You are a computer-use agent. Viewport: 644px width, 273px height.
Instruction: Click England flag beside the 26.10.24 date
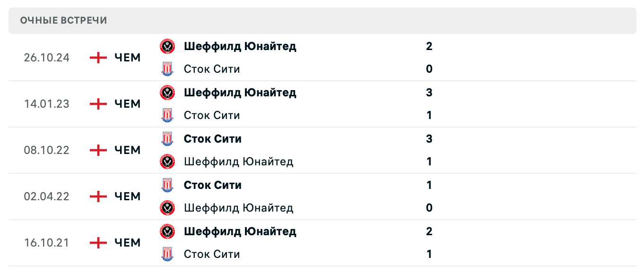[98, 58]
